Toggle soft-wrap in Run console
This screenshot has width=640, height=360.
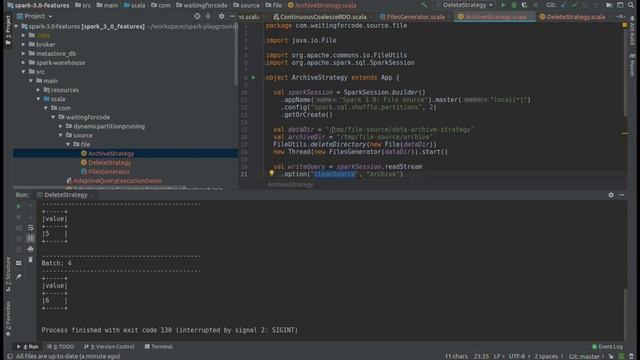(x=31, y=228)
